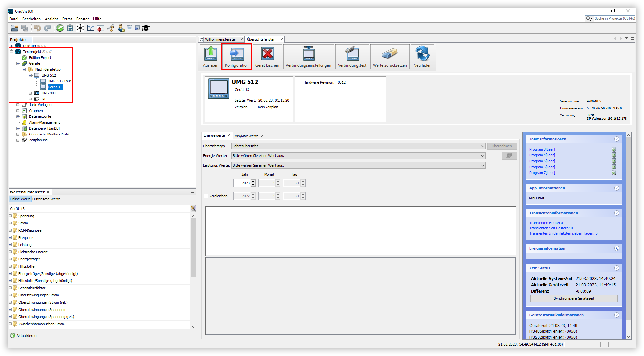Switch to the Min/Max Werte tab
This screenshot has height=356, width=644.
coord(247,135)
